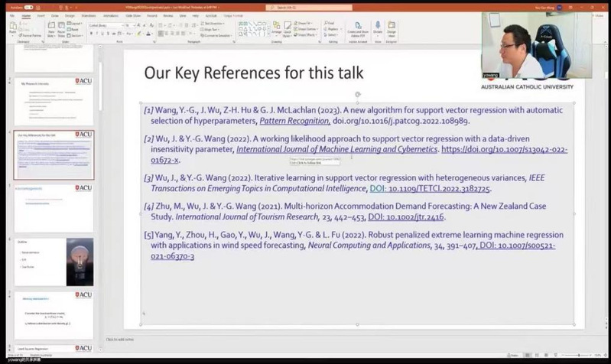The width and height of the screenshot is (611, 364).
Task: Toggle Underline formatting
Action: coord(102,34)
